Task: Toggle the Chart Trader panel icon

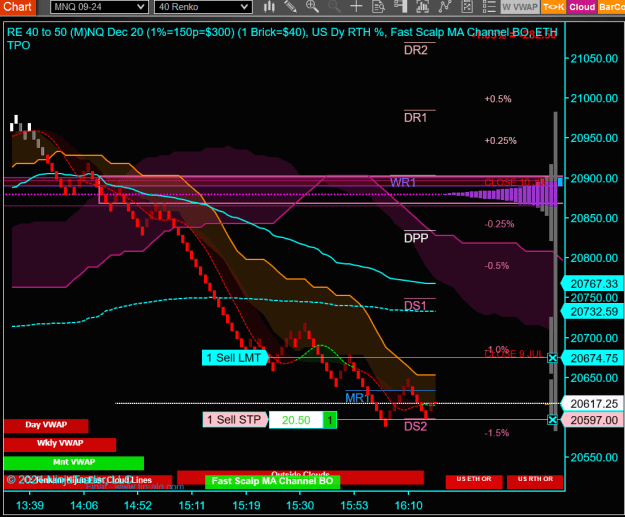Action: click(400, 6)
